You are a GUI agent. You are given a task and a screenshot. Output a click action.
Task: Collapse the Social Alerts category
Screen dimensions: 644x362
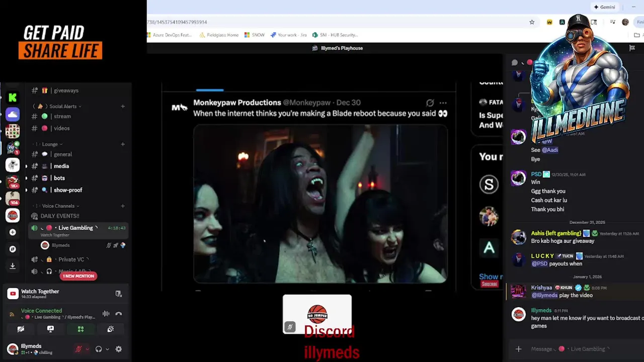(63, 106)
